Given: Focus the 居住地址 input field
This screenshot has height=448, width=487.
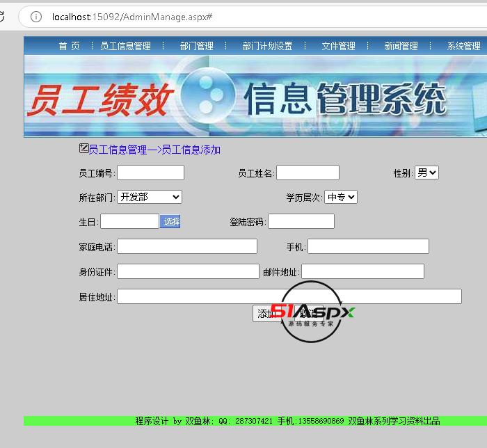Looking at the screenshot, I should (289, 296).
